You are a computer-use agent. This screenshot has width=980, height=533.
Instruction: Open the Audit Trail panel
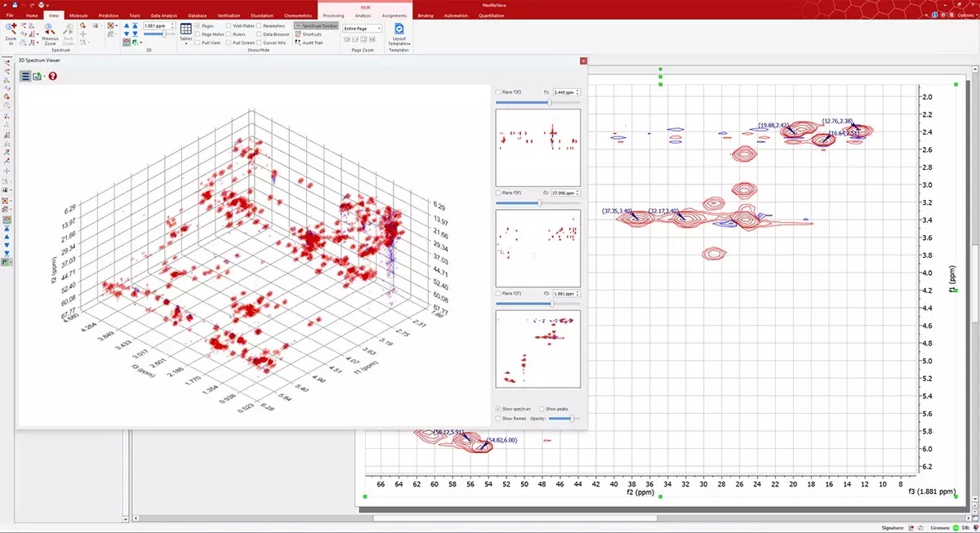pyautogui.click(x=311, y=42)
